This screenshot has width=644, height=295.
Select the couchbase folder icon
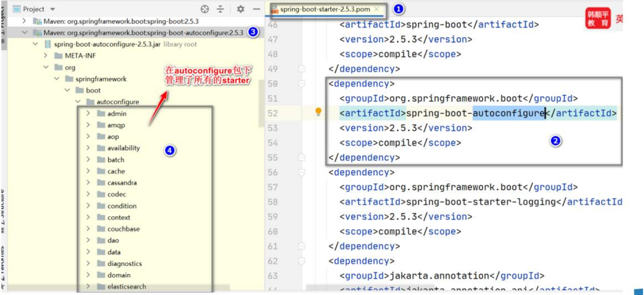tap(101, 229)
